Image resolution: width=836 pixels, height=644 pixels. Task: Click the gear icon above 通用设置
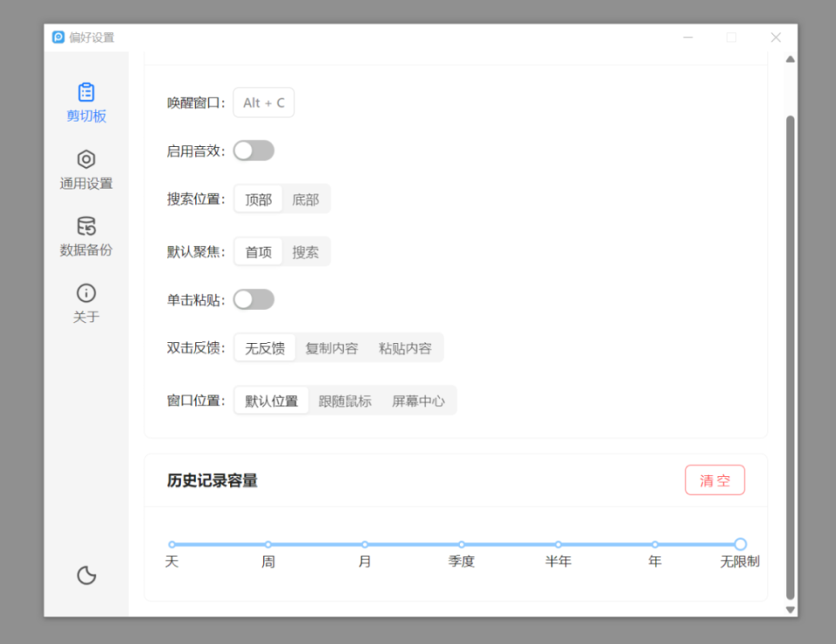point(85,159)
